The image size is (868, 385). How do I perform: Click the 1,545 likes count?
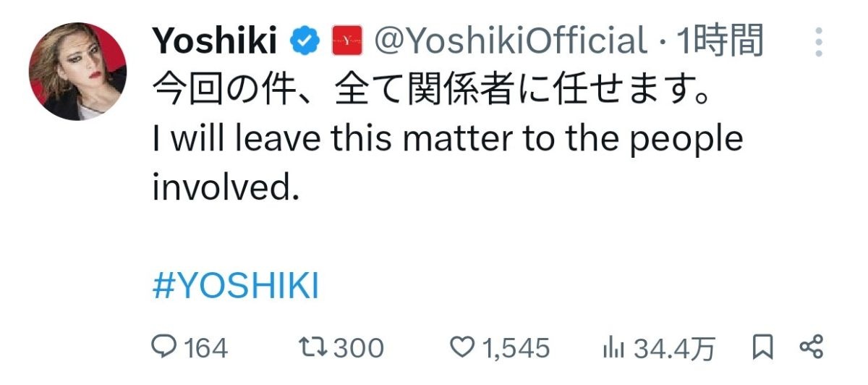click(x=515, y=349)
